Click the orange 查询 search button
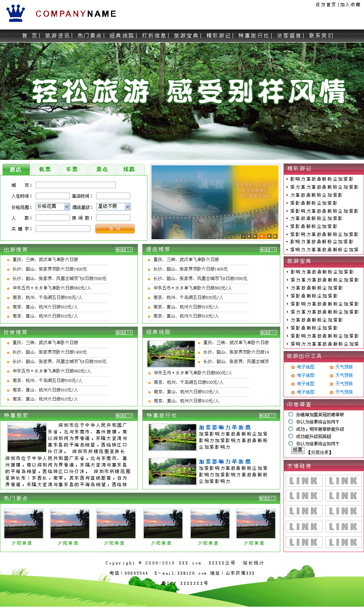This screenshot has width=364, height=607. (x=115, y=229)
